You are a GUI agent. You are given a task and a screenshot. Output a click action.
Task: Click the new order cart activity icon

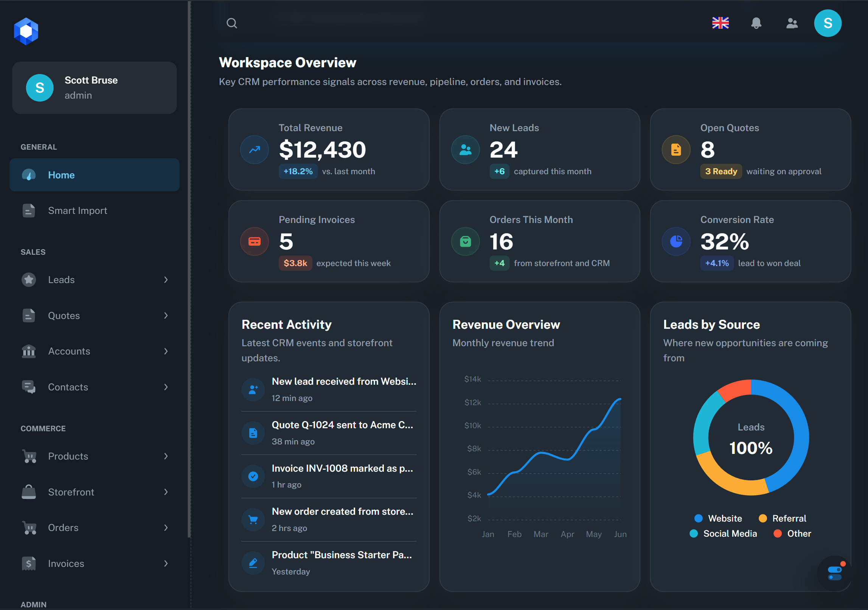[x=253, y=520]
